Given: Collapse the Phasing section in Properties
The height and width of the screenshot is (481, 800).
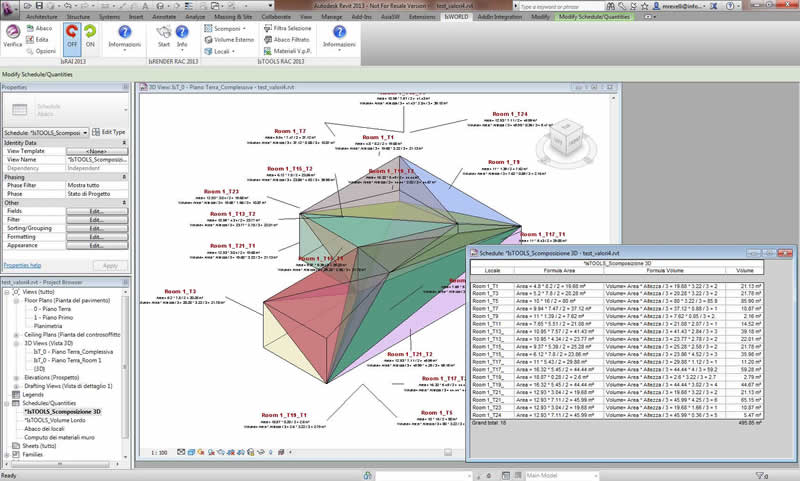Looking at the screenshot, I should point(124,177).
